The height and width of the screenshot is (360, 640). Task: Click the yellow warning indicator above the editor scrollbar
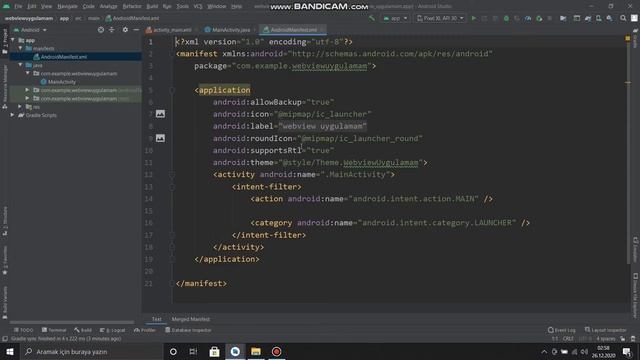(628, 38)
